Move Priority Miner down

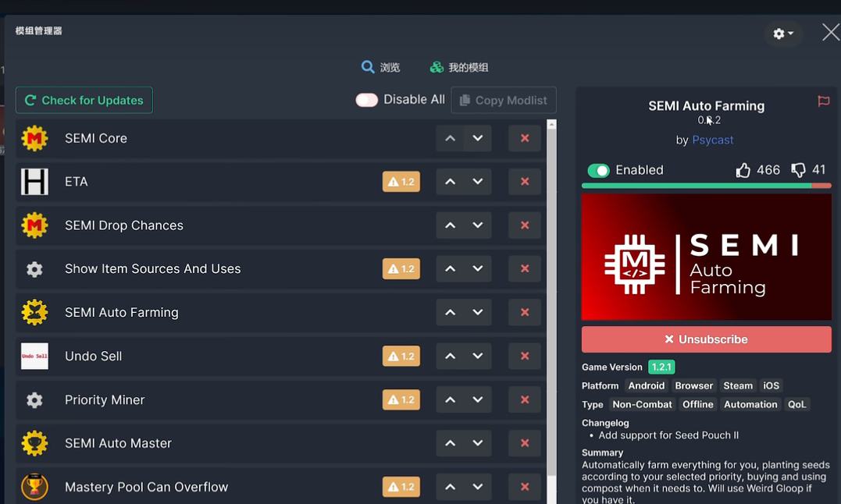478,400
